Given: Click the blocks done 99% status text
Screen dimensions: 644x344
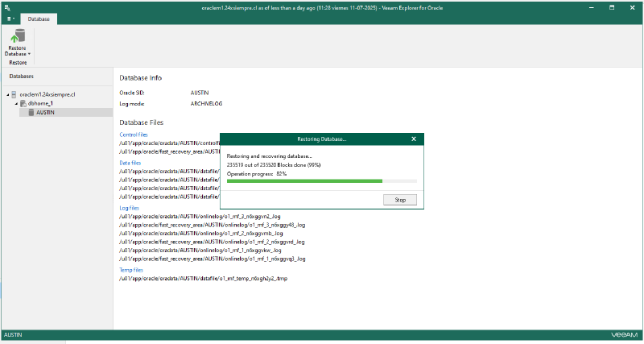Looking at the screenshot, I should 274,165.
